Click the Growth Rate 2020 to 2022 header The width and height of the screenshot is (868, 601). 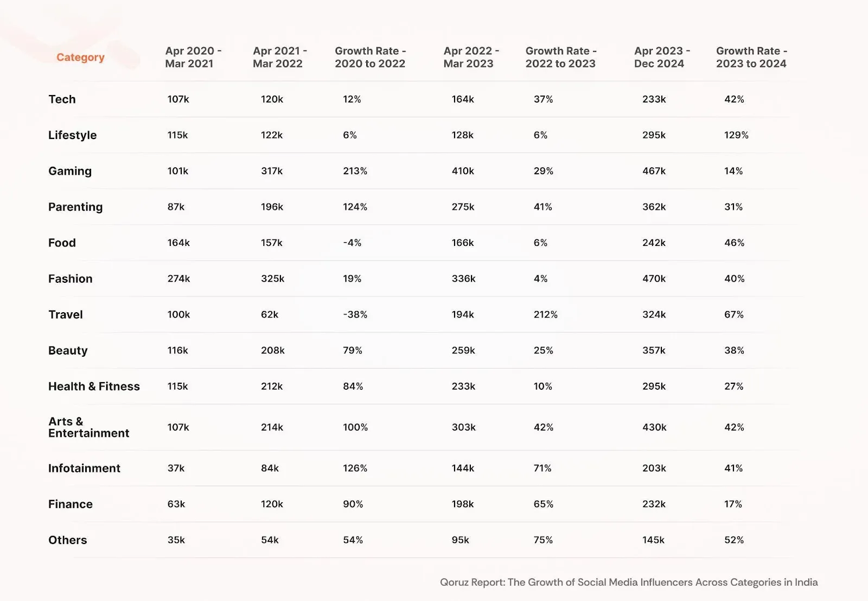coord(370,57)
